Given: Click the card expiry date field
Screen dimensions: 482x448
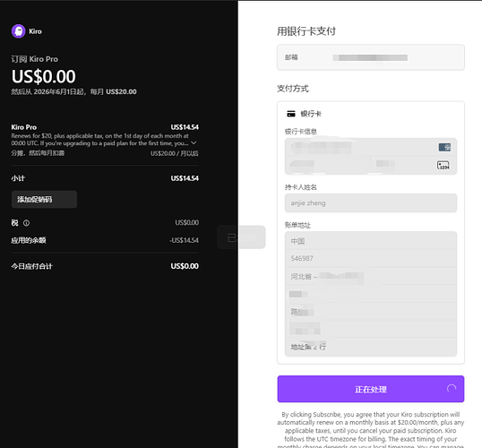Looking at the screenshot, I should click(x=328, y=166).
